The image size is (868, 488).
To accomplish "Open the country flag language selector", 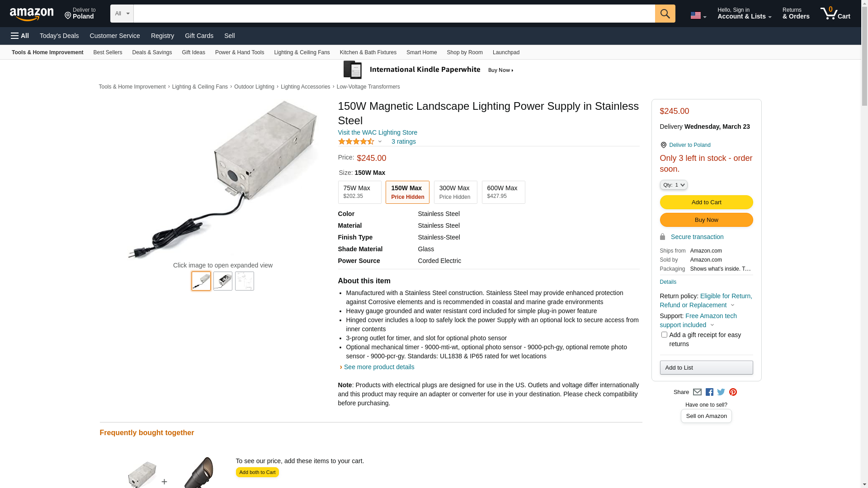I will pyautogui.click(x=698, y=15).
